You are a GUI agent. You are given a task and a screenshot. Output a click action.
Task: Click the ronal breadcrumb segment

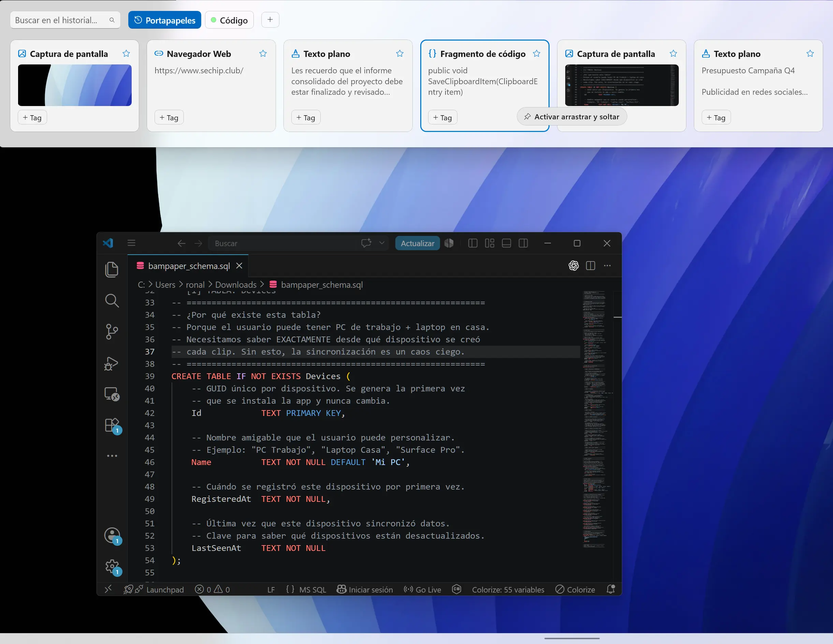(x=195, y=285)
